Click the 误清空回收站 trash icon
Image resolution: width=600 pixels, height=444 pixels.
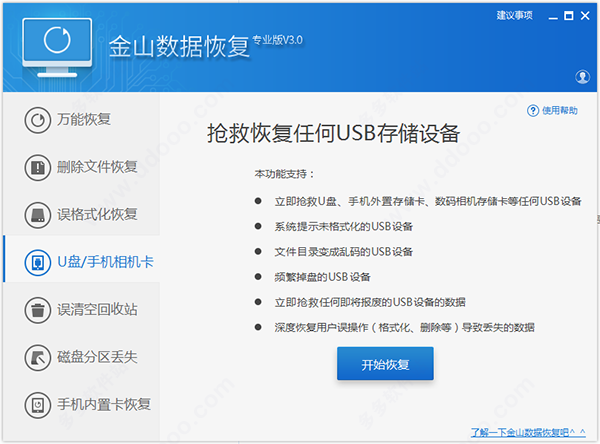38,310
